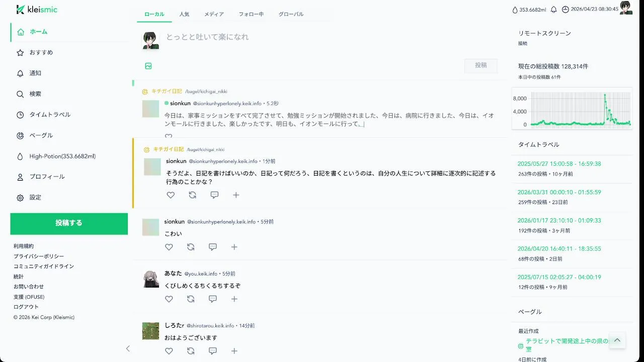Switch to the メディア tab
644x362 pixels.
214,15
